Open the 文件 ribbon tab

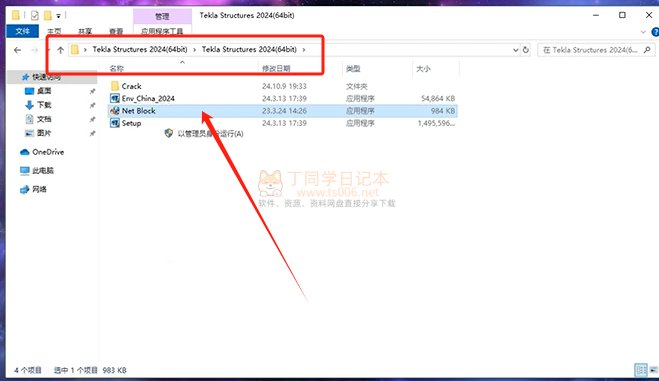[22, 31]
